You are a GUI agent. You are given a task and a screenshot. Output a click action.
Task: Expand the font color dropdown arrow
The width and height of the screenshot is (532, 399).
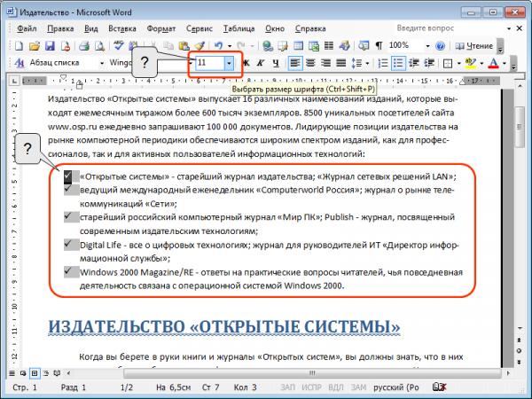pos(504,63)
